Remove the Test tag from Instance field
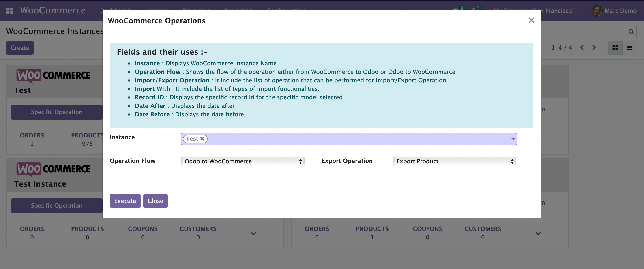 coord(202,139)
